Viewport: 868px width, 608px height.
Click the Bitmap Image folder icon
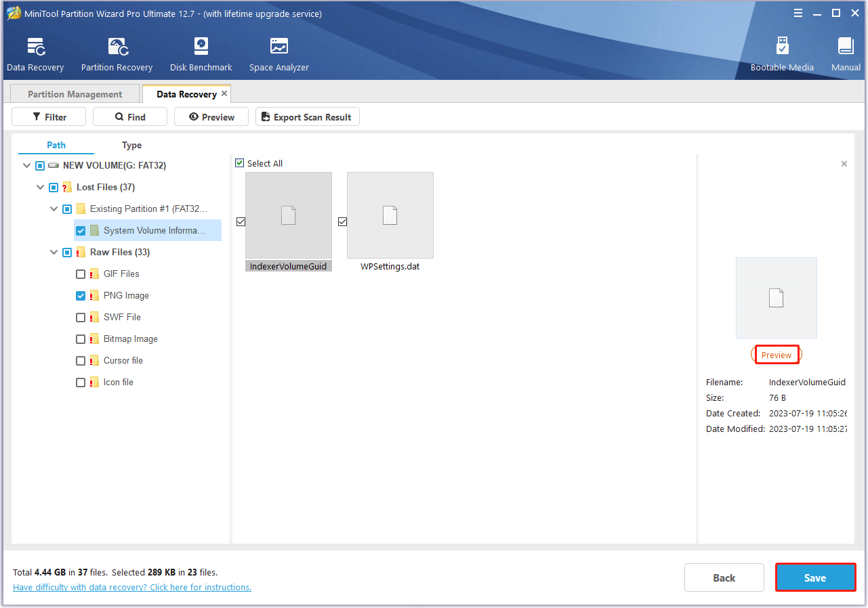pos(94,339)
